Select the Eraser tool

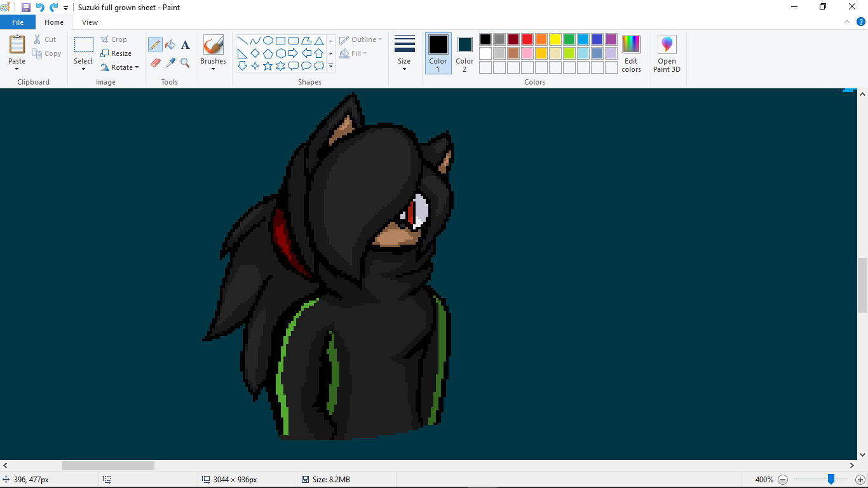click(155, 62)
